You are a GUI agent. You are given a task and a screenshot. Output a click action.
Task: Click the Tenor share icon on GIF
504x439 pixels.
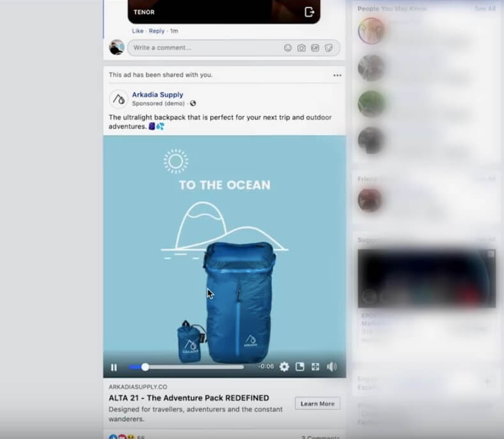309,12
